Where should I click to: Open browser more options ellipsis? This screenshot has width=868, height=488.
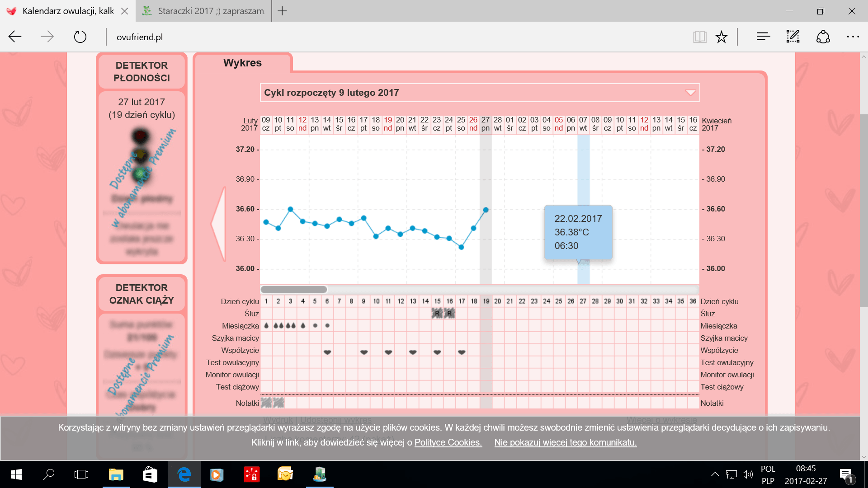tap(853, 37)
